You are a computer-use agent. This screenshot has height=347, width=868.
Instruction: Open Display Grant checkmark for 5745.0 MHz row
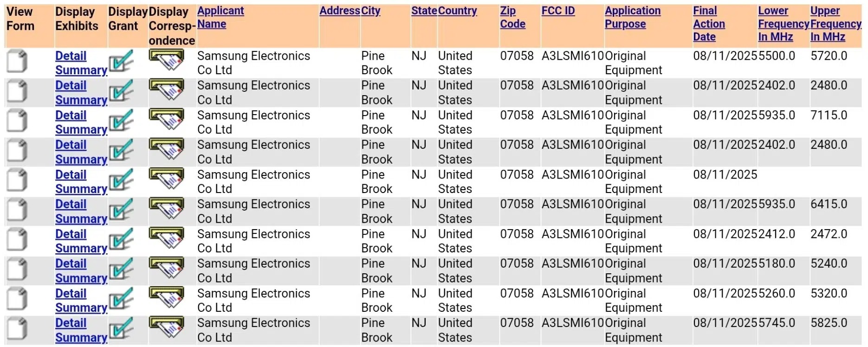122,328
